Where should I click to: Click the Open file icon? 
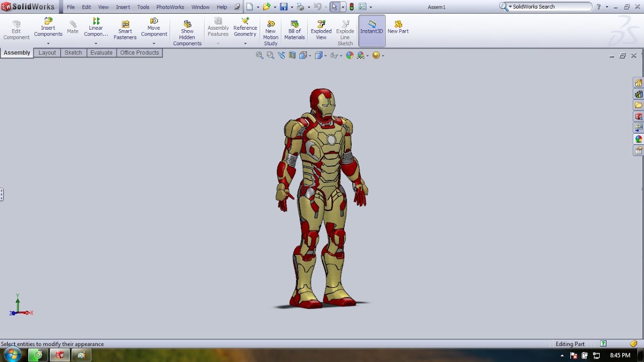pyautogui.click(x=266, y=7)
